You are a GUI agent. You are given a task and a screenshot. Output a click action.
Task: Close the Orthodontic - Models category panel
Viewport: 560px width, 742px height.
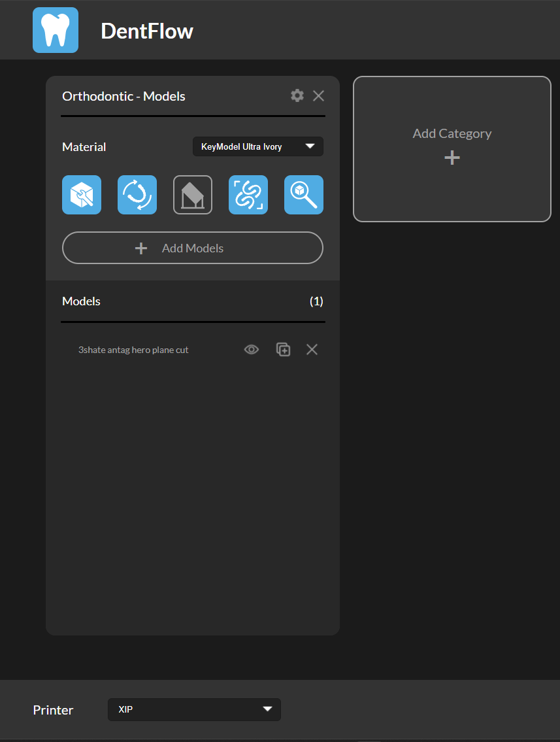[318, 95]
